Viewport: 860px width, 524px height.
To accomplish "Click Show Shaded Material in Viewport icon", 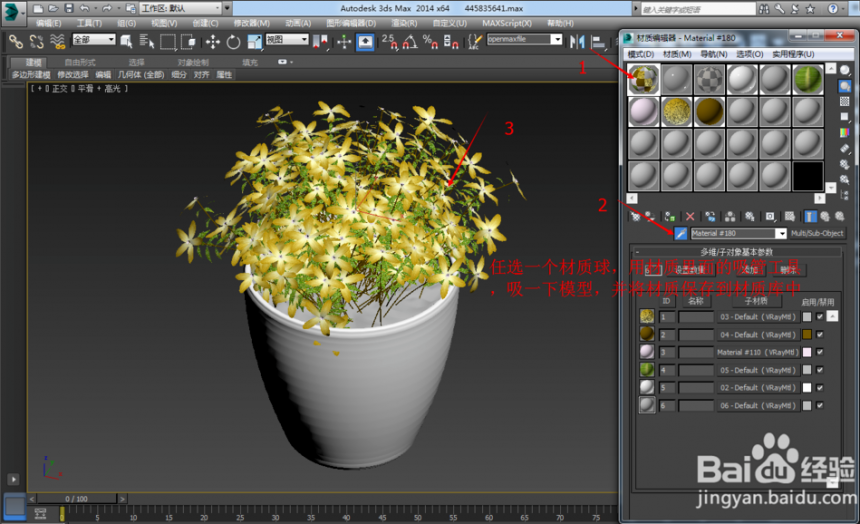I will coord(790,217).
